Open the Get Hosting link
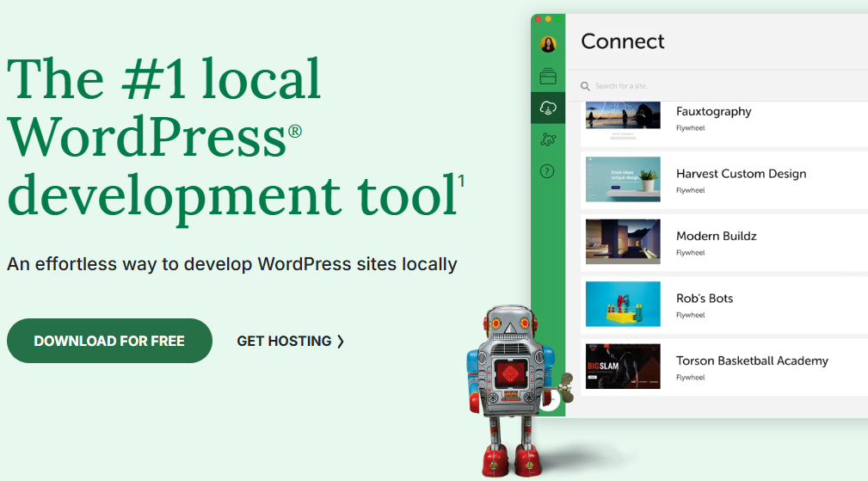 (291, 341)
